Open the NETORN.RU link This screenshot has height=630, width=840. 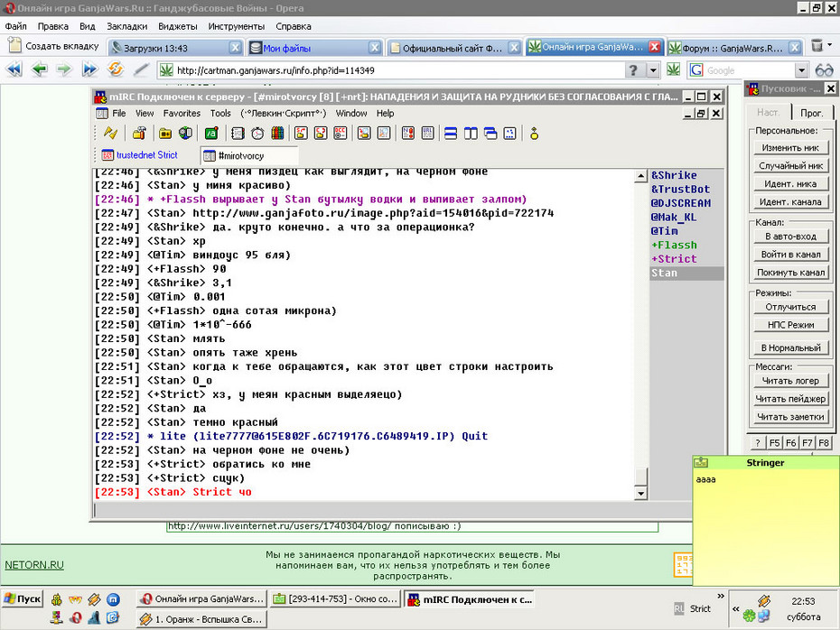click(34, 565)
